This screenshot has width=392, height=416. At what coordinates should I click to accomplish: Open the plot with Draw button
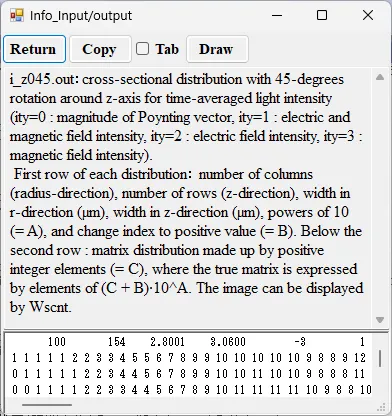tap(217, 49)
